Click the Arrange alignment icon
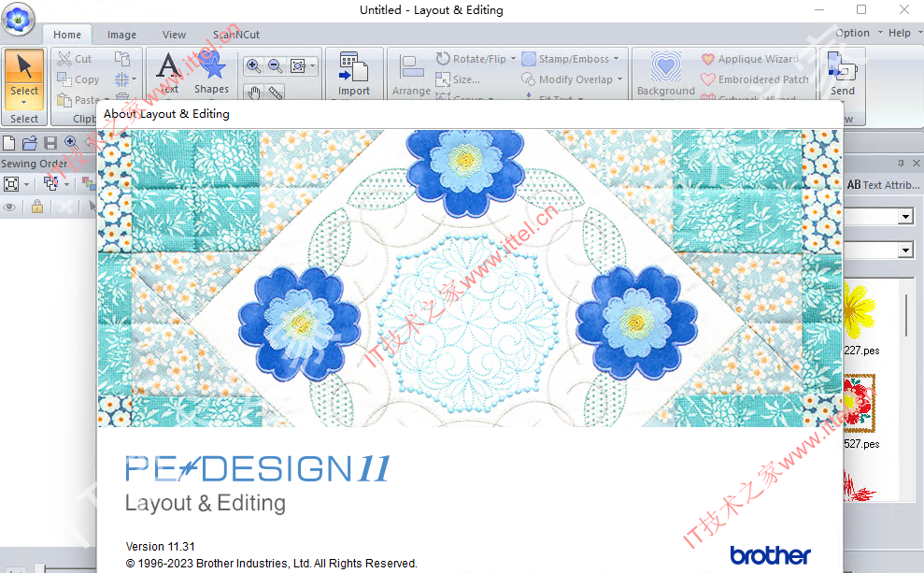 (x=411, y=66)
